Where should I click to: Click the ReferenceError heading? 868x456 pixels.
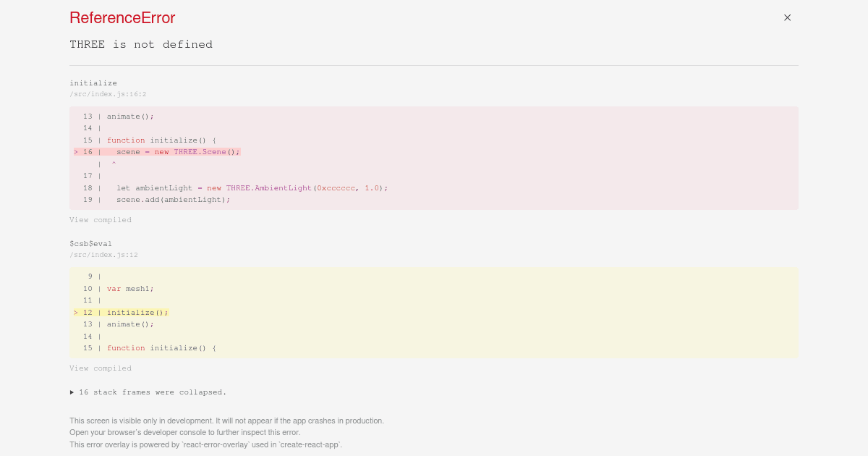122,17
